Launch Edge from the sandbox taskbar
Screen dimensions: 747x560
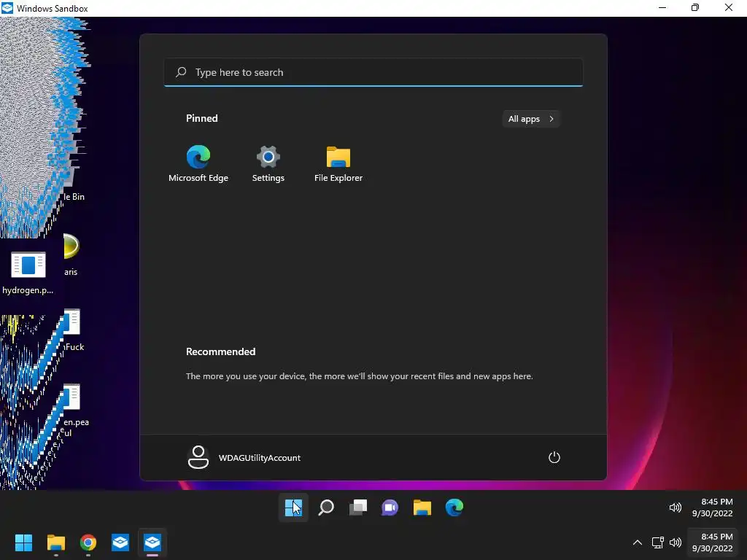click(x=454, y=507)
